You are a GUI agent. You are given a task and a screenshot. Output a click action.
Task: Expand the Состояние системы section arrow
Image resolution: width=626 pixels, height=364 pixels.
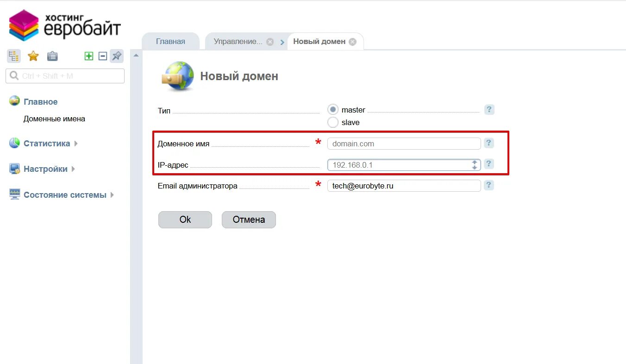click(112, 195)
